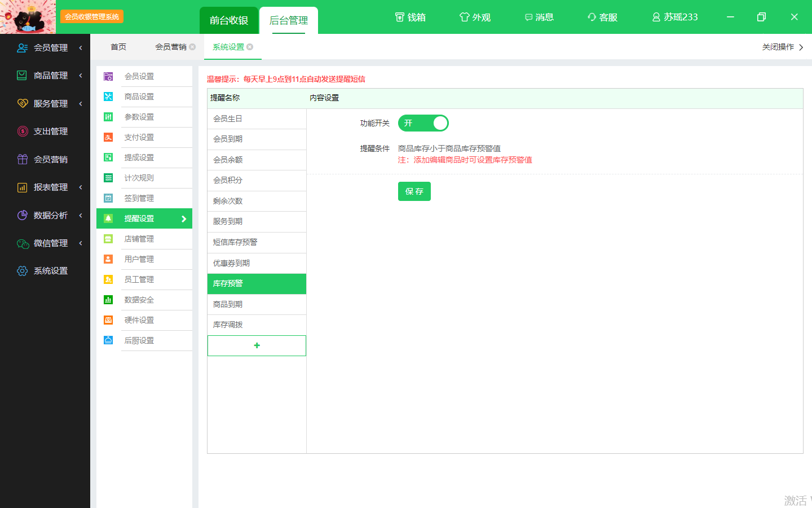Viewport: 812px width, 508px height.
Task: Select the 会员到期 reminder
Action: pyautogui.click(x=257, y=139)
